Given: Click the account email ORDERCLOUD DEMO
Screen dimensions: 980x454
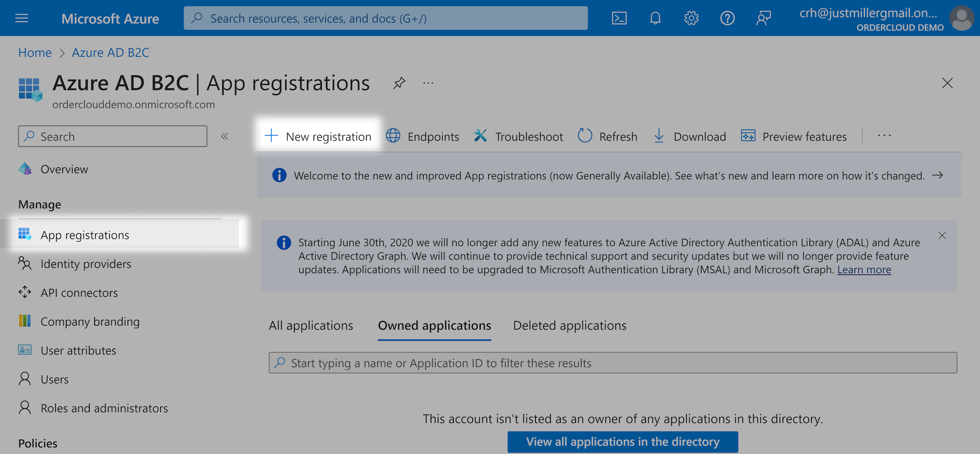Looking at the screenshot, I should (871, 19).
